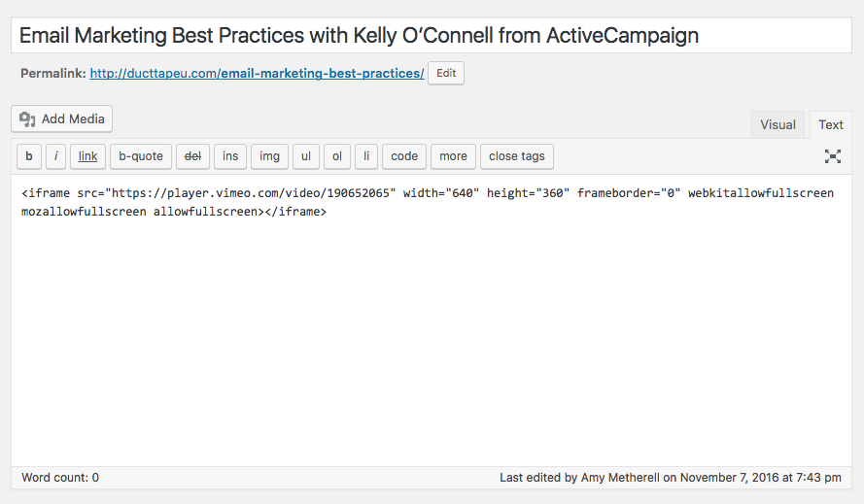864x504 pixels.
Task: Click close tags button
Action: (517, 156)
